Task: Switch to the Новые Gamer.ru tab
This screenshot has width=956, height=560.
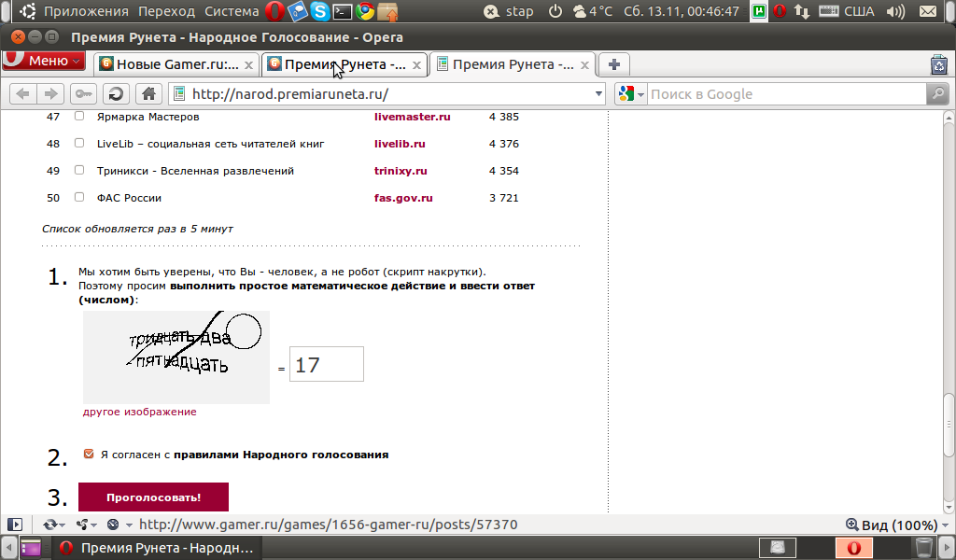Action: [176, 64]
